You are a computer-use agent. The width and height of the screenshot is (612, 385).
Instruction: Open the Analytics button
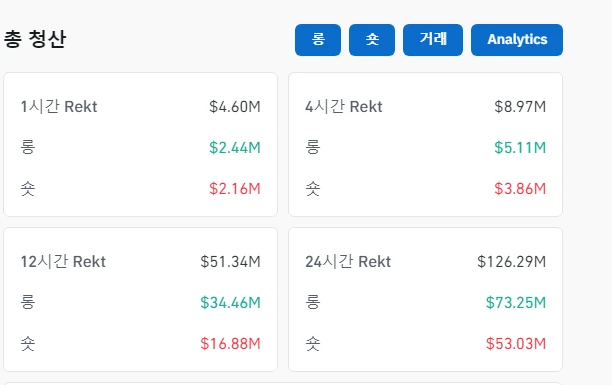coord(517,40)
